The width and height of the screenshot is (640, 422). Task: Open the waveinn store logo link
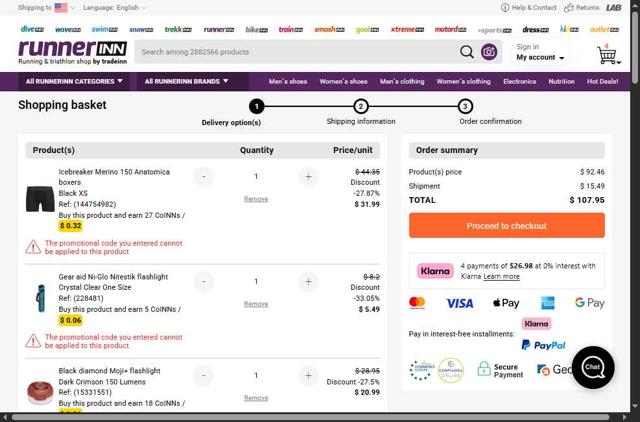point(68,29)
